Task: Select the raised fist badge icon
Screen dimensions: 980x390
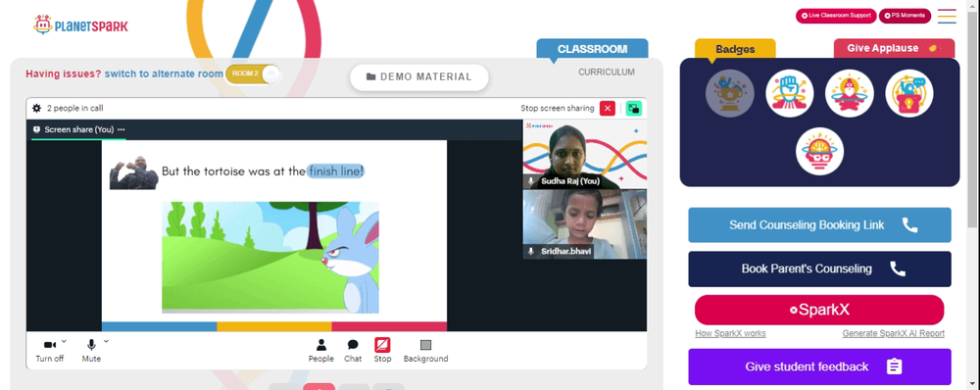Action: [x=789, y=93]
